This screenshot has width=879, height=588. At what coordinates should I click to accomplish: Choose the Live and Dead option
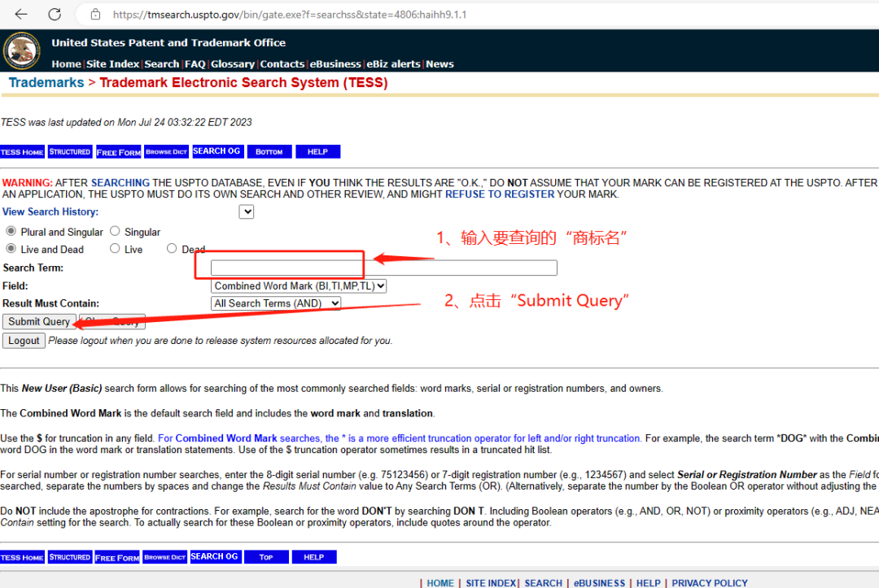click(11, 249)
